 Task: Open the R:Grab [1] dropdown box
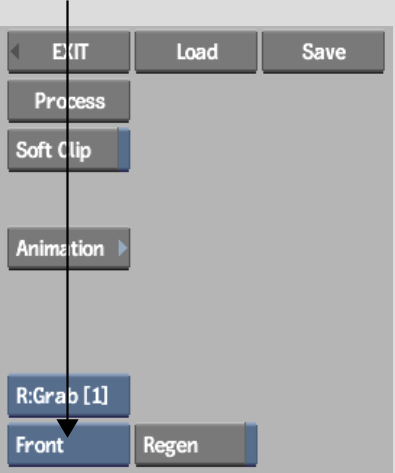[69, 396]
